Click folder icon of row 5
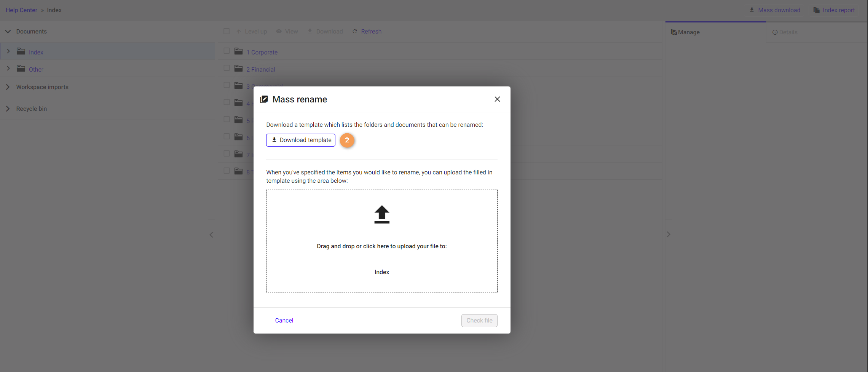This screenshot has height=372, width=868. pos(239,120)
